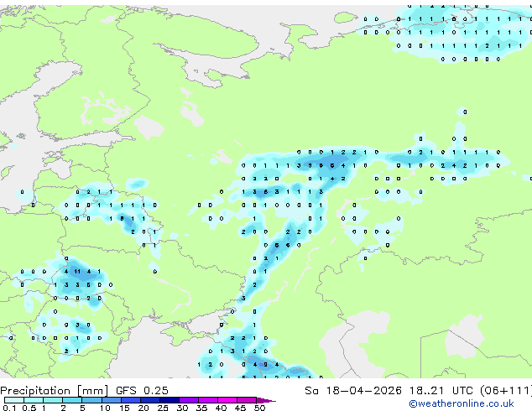Click the 1–2 mm legend color swatch
532x411 pixels.
coord(53,400)
